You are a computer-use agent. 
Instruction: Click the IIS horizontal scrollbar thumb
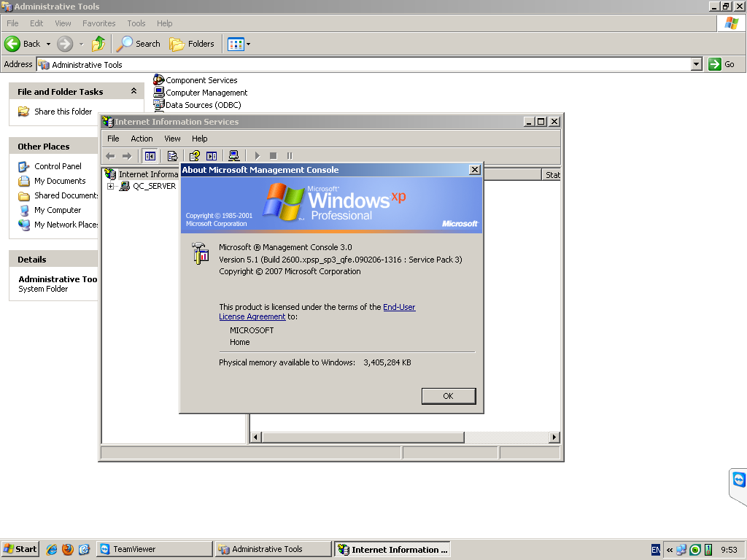pyautogui.click(x=363, y=437)
